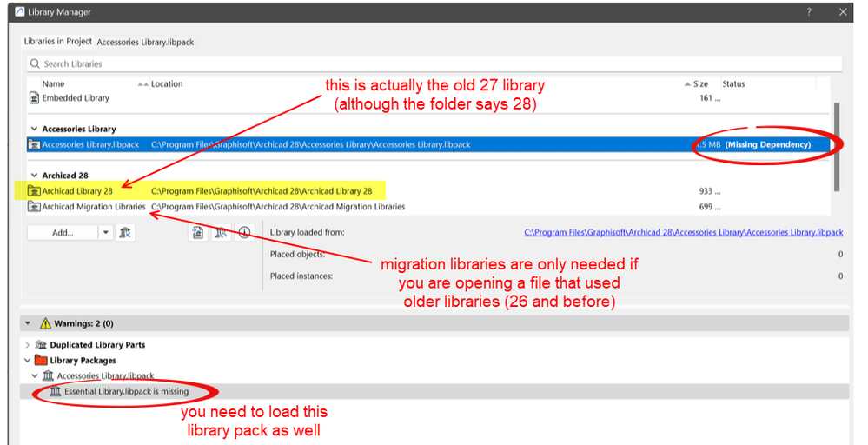Click the Placed instances label
This screenshot has height=445, width=868.
pyautogui.click(x=301, y=276)
